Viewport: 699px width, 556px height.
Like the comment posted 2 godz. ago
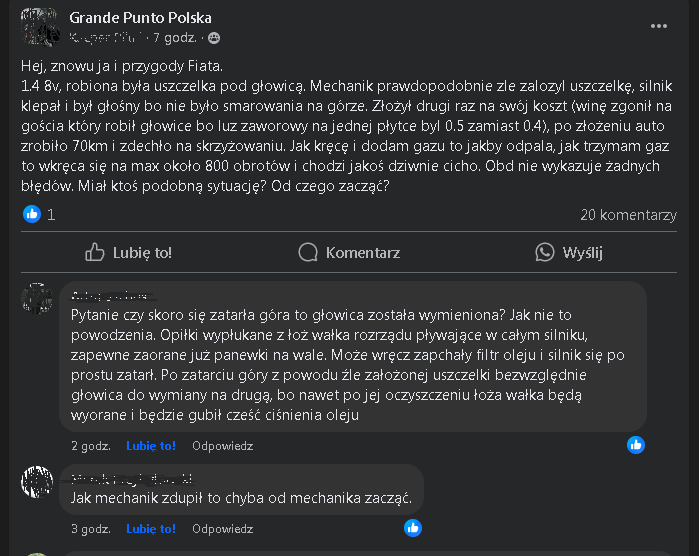coord(152,446)
